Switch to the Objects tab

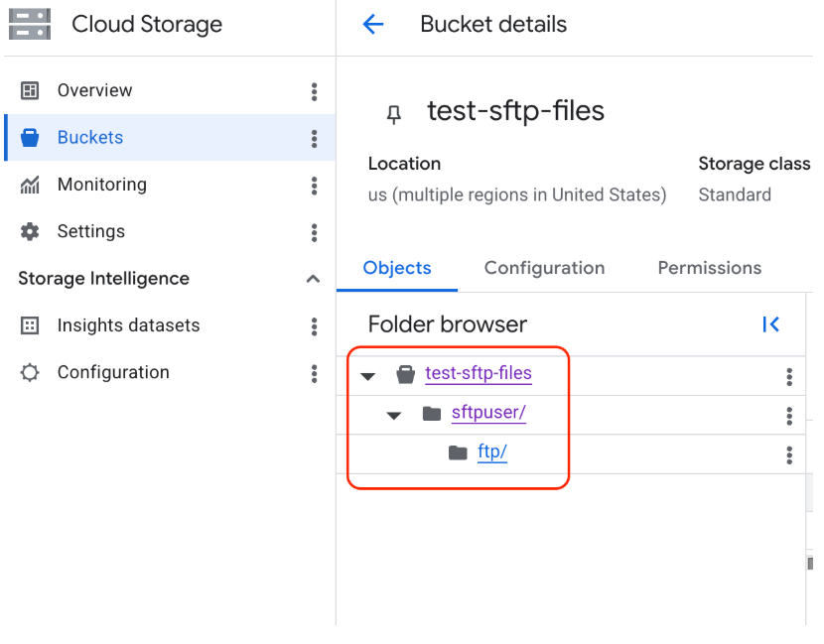coord(397,269)
